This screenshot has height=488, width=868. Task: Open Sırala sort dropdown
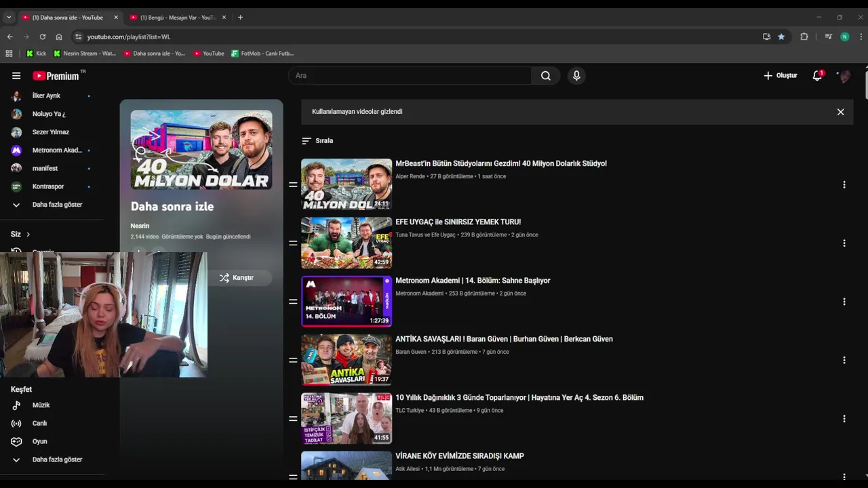coord(317,141)
